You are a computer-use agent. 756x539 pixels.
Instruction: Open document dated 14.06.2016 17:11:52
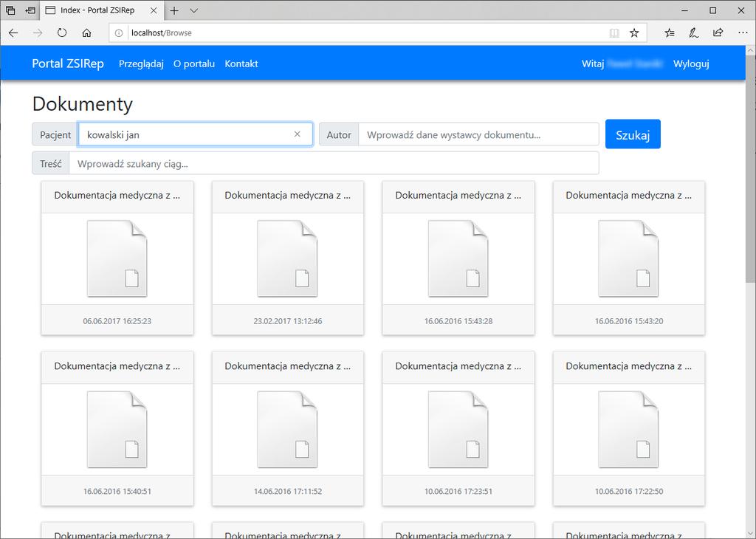287,429
